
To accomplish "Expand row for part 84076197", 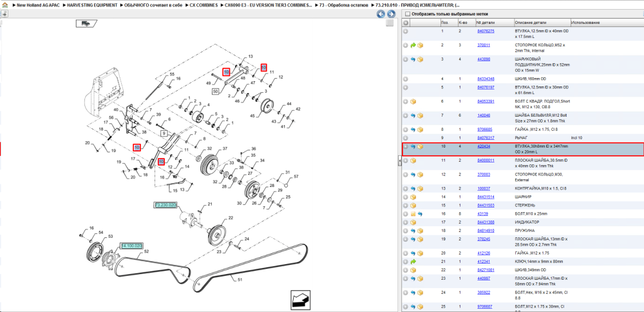I will tap(406, 87).
